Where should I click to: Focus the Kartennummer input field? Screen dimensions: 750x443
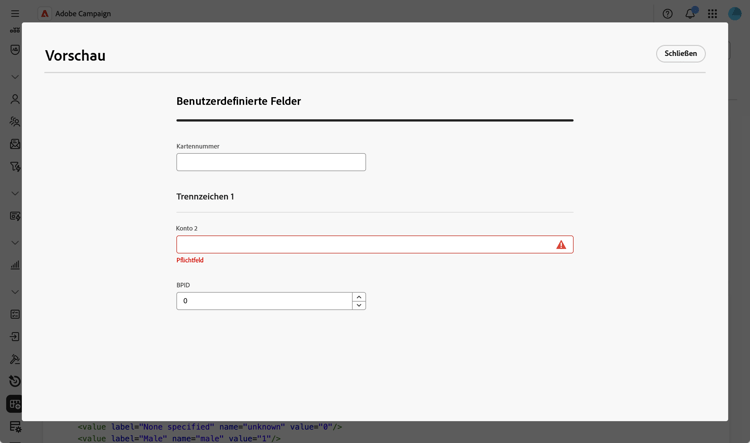pos(271,162)
